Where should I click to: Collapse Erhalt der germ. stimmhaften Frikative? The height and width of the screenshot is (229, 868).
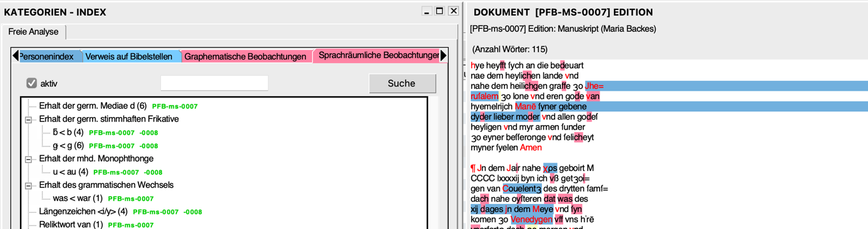click(x=28, y=120)
